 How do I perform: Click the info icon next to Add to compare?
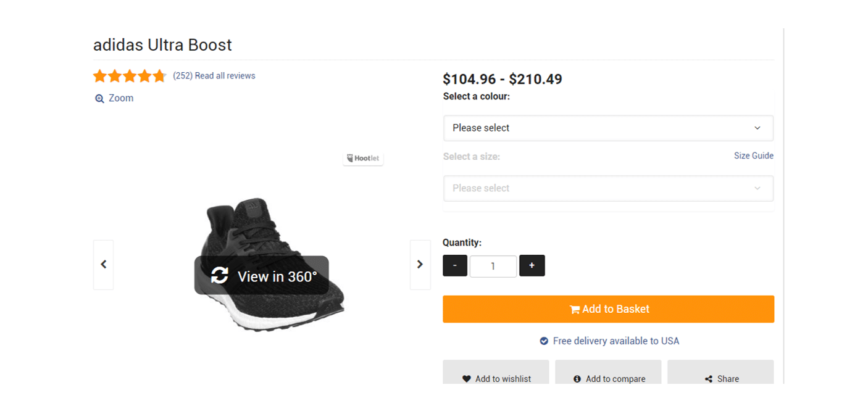[x=578, y=379]
